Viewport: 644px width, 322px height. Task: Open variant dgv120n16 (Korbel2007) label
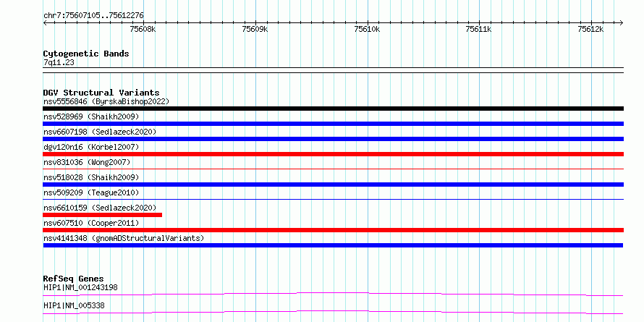click(x=91, y=147)
